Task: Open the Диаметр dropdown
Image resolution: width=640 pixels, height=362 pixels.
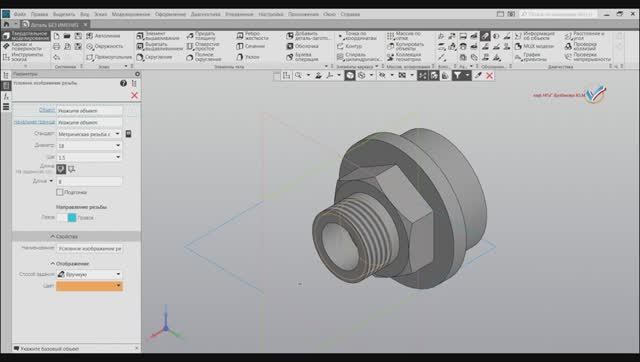Action: pyautogui.click(x=118, y=146)
